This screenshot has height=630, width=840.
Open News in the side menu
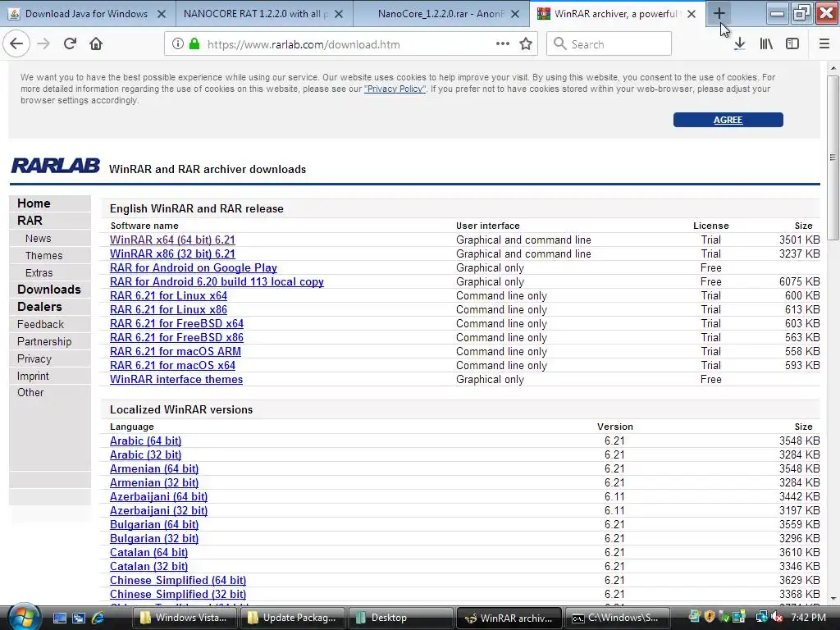tap(38, 239)
